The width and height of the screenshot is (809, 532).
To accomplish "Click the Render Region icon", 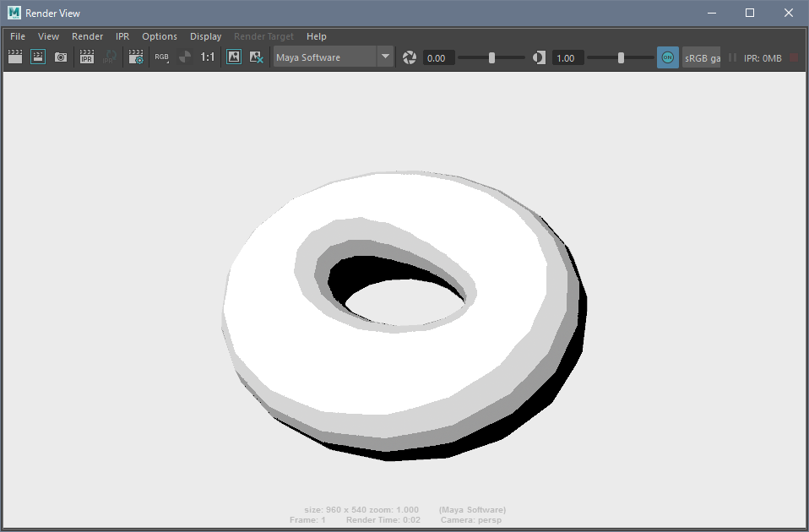I will (38, 57).
